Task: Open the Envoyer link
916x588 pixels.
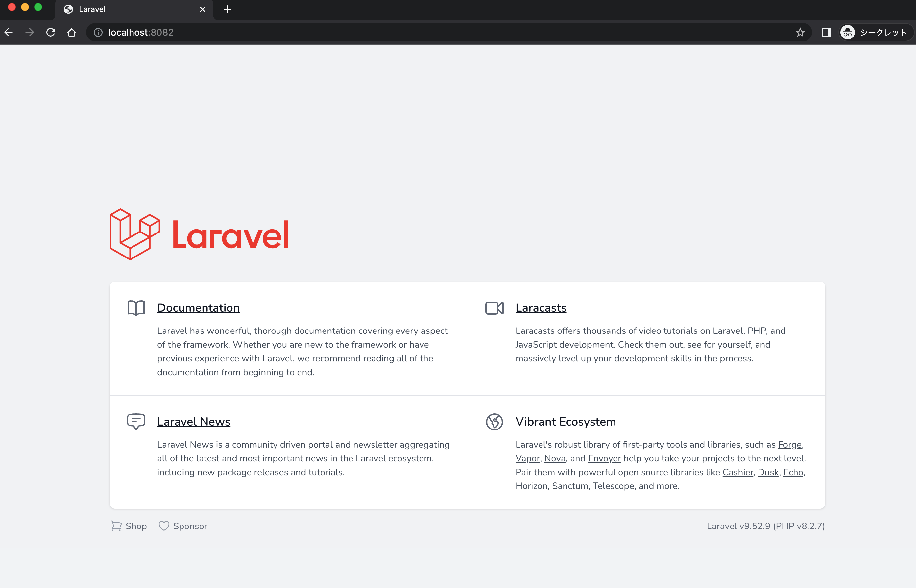Action: 605,458
